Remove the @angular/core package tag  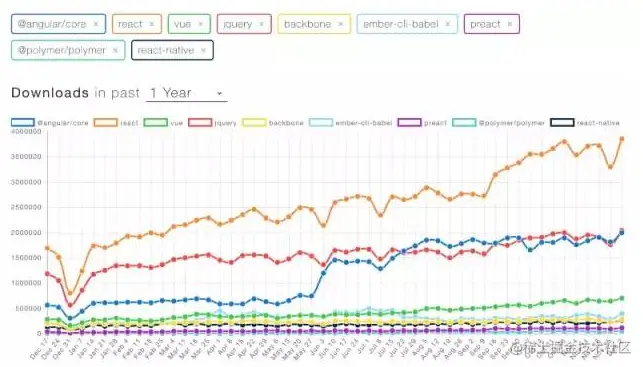click(96, 24)
